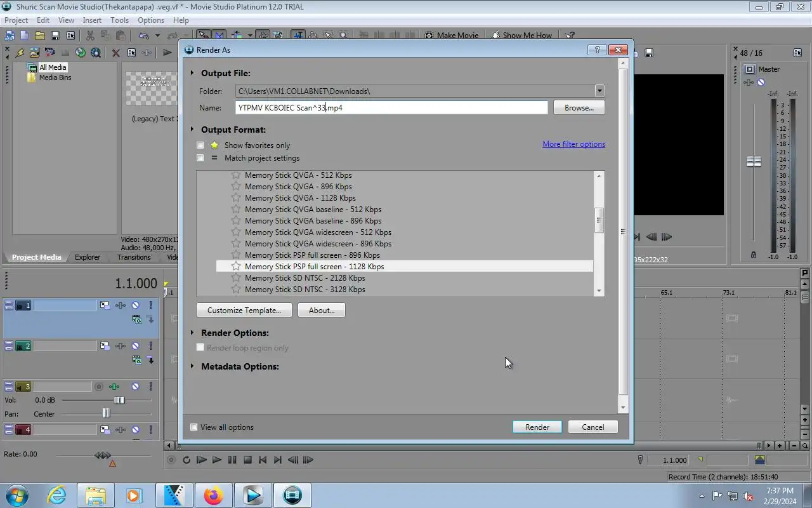Minimize track 1 height
The image size is (812, 508).
point(9,305)
